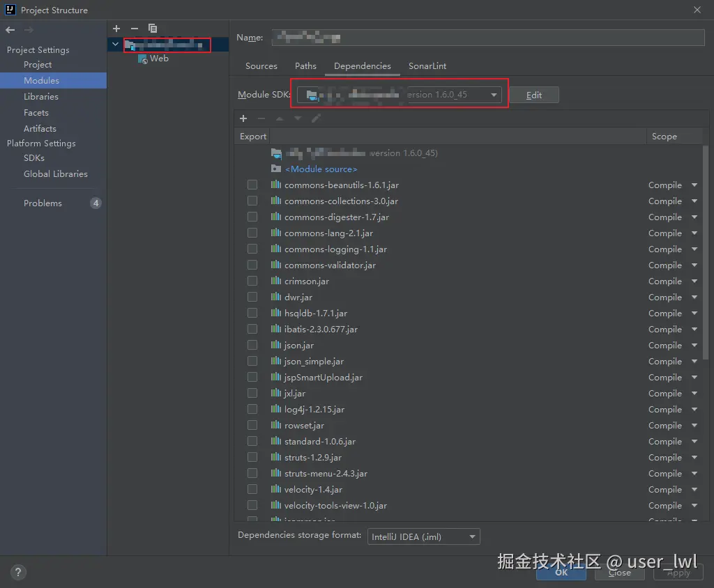Click the library icon for rowset.jar
Image resolution: width=714 pixels, height=588 pixels.
276,425
